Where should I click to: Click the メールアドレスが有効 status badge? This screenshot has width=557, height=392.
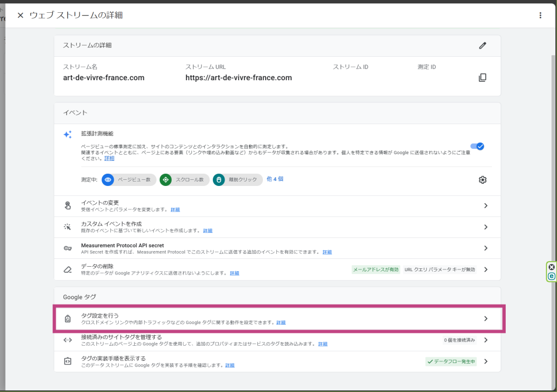point(376,269)
